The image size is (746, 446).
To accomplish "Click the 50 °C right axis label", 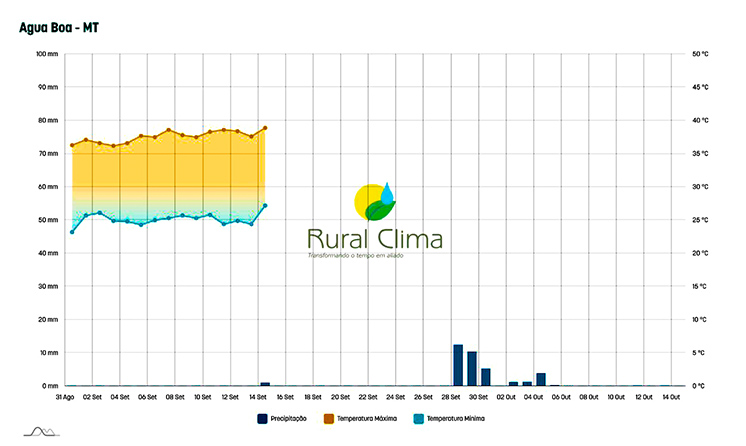I will (699, 54).
